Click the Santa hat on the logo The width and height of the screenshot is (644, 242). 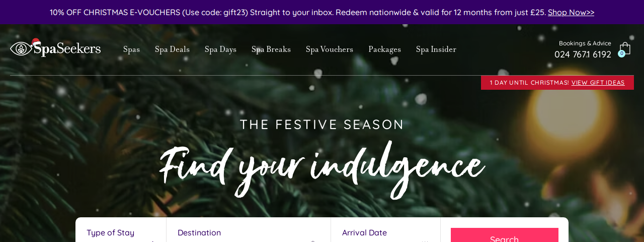tap(36, 42)
